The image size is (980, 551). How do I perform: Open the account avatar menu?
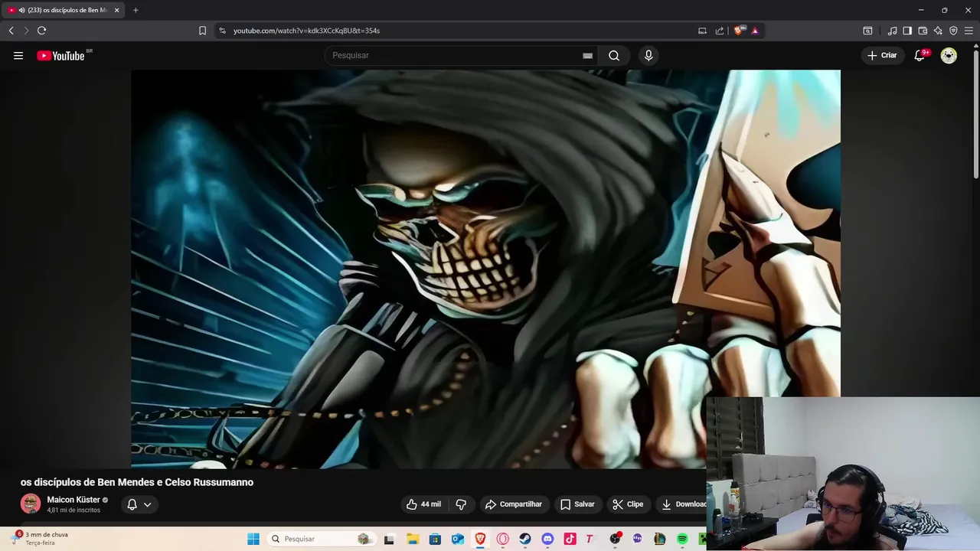pyautogui.click(x=949, y=55)
